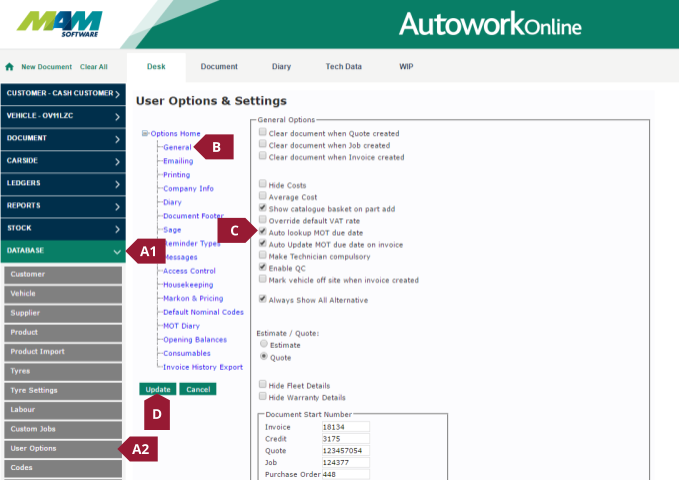
Task: Enable the Hide Costs checkbox
Action: click(x=262, y=185)
